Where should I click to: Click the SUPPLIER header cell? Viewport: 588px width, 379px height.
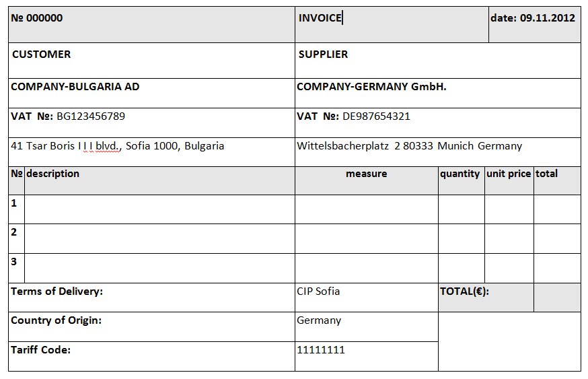[x=324, y=55]
